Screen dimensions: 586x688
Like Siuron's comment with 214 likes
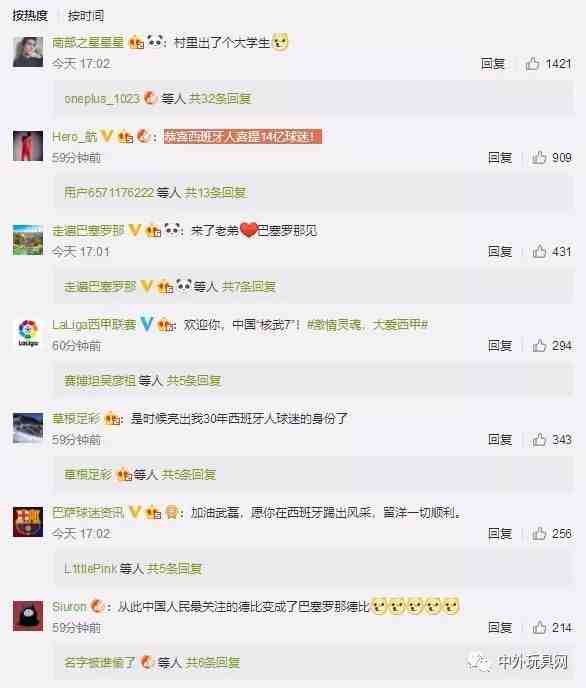[x=539, y=627]
